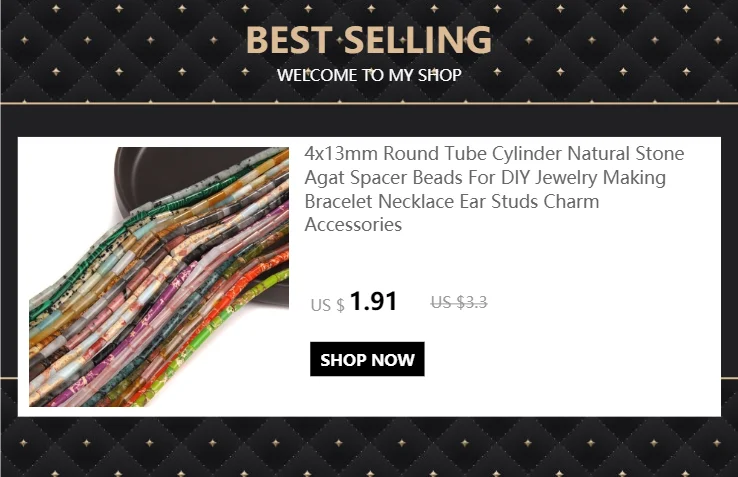Click the SHOP NOW button
The image size is (738, 477).
tap(367, 359)
